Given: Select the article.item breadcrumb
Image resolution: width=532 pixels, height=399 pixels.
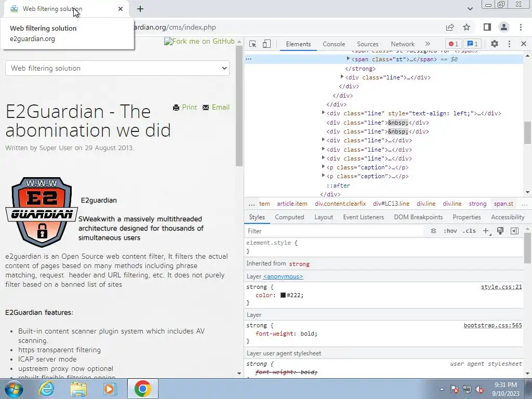Looking at the screenshot, I should click(292, 204).
